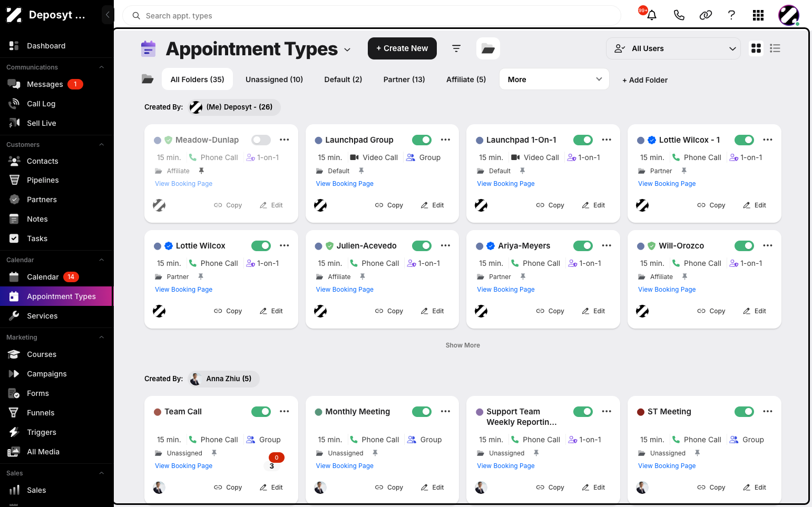The height and width of the screenshot is (507, 812).
Task: Open the apps grid menu
Action: 758,15
